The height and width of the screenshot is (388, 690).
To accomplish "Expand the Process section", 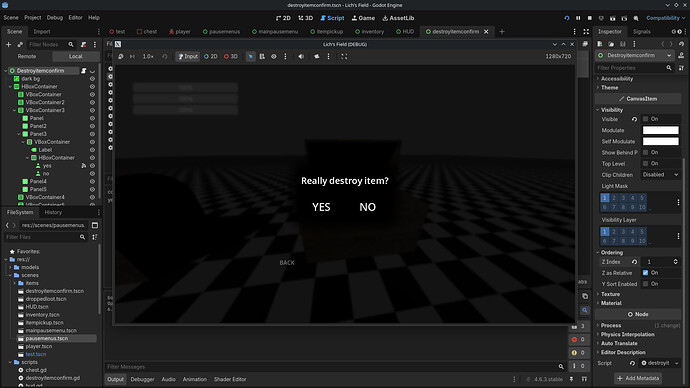I will 611,326.
